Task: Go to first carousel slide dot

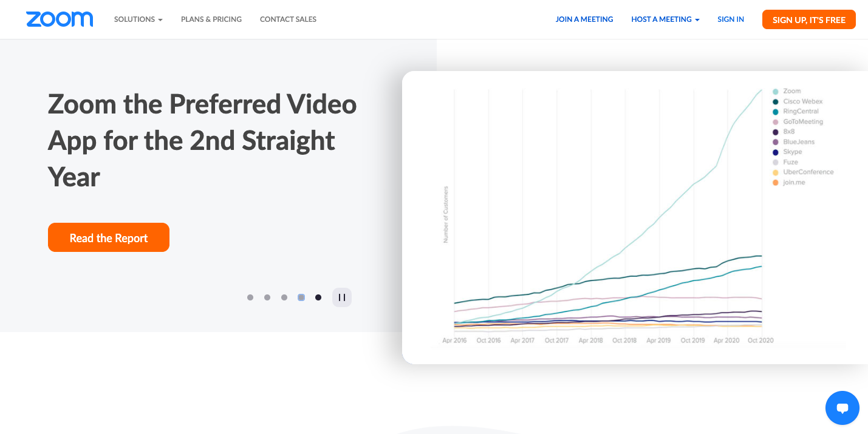Action: click(x=250, y=297)
